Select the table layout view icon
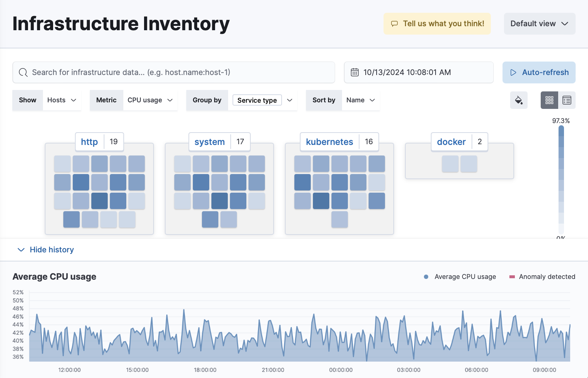The width and height of the screenshot is (588, 378). pos(566,100)
